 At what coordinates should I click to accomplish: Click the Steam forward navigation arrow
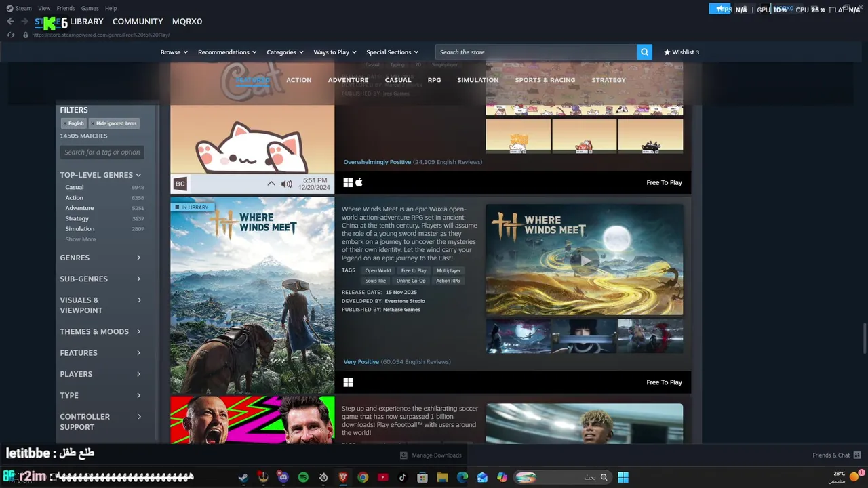tap(25, 22)
